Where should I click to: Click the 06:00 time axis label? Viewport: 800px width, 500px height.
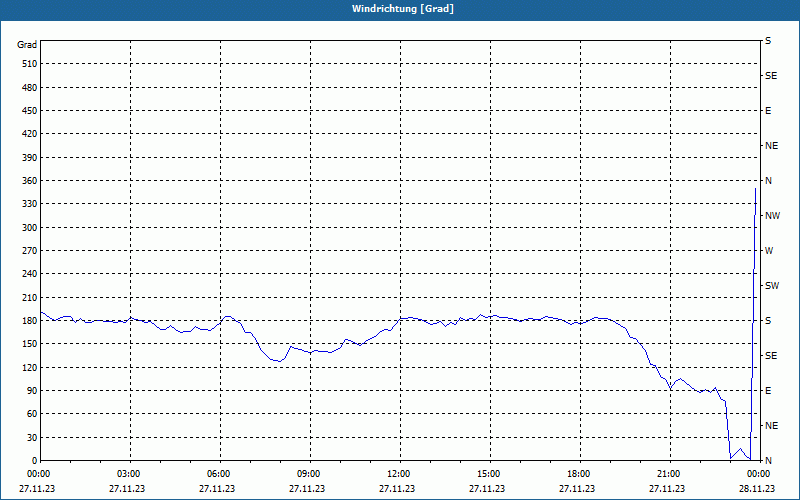pos(218,474)
